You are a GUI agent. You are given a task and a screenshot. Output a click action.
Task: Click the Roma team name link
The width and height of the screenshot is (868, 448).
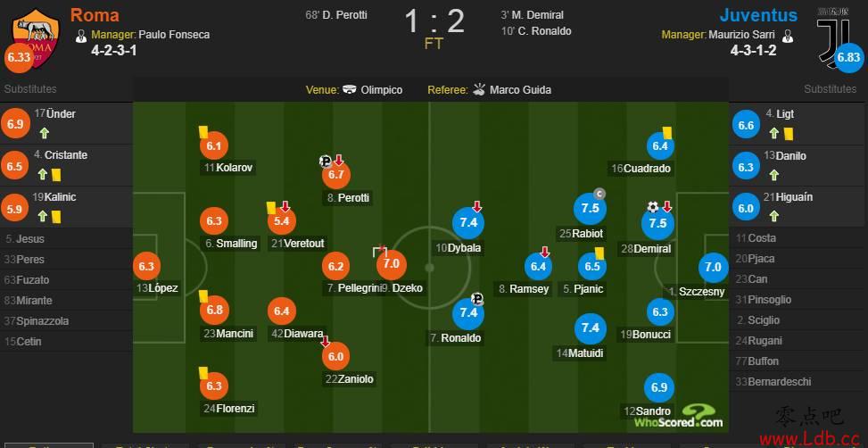95,15
